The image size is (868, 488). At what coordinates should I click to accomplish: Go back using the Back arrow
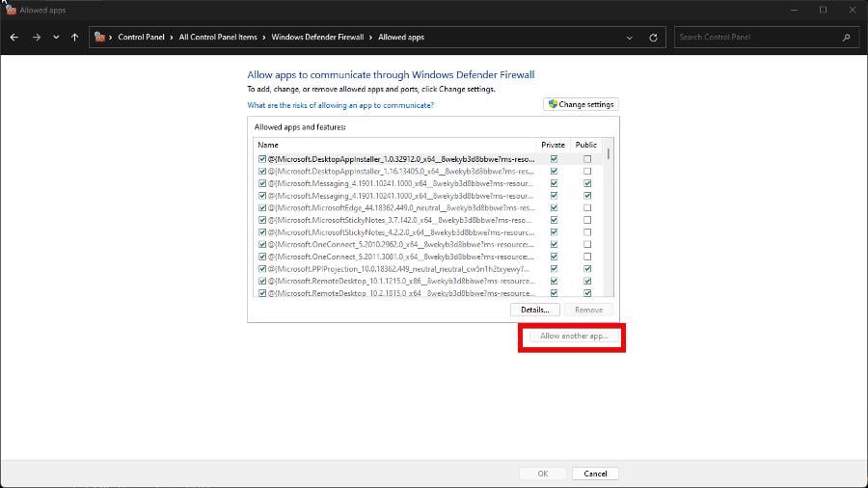[x=14, y=37]
